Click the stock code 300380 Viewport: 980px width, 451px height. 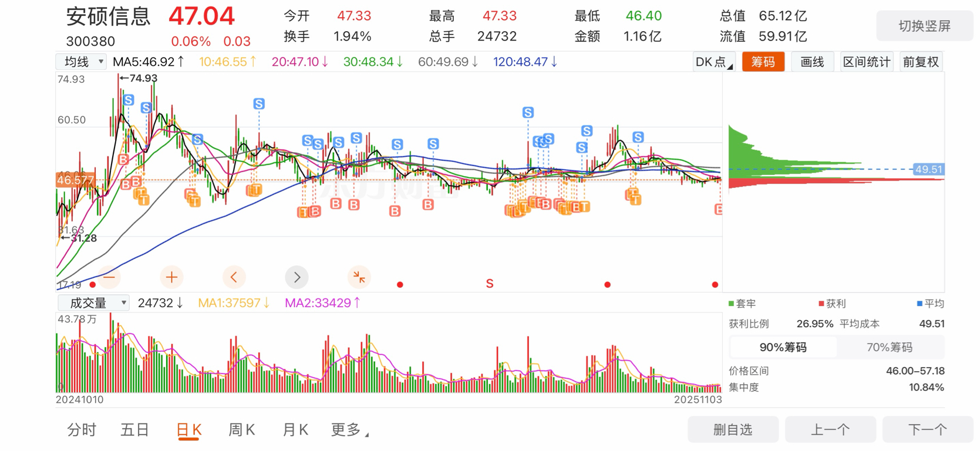point(90,41)
